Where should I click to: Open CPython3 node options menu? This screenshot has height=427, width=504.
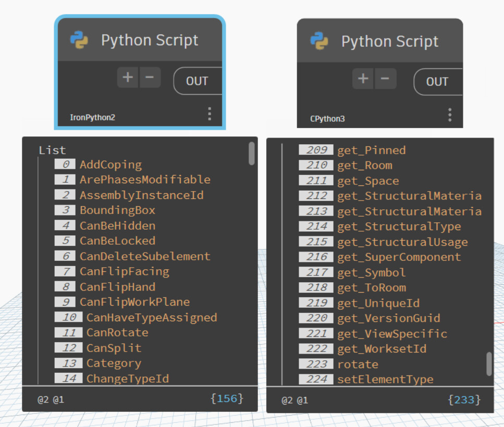[x=449, y=115]
